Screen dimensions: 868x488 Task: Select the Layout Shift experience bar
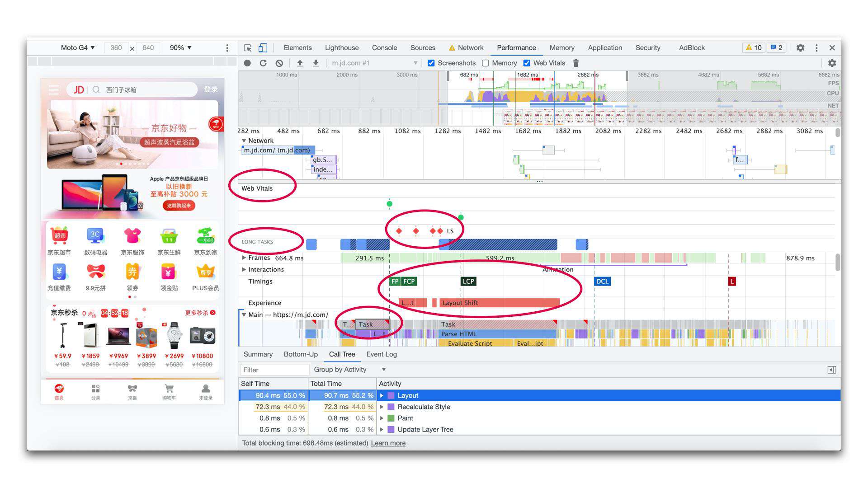[x=500, y=303]
